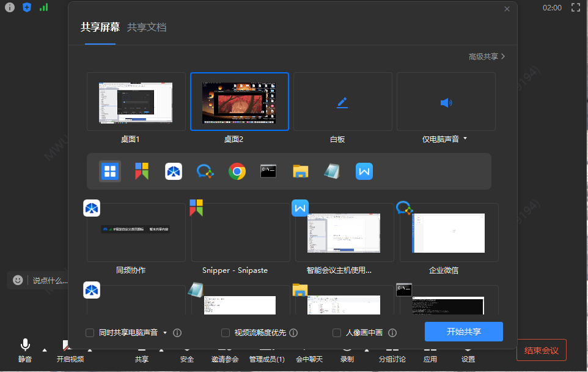Select the WeCom chat icon in filter bar
The width and height of the screenshot is (588, 372).
(205, 171)
